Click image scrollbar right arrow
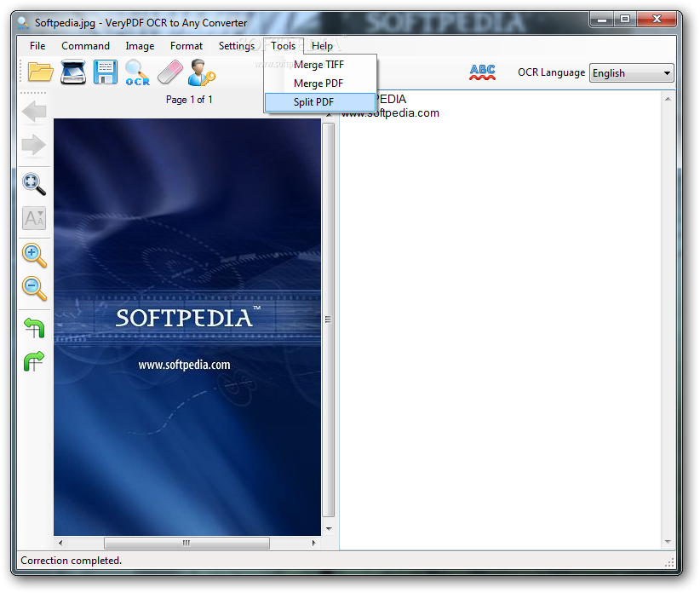The width and height of the screenshot is (700, 593). pyautogui.click(x=314, y=543)
